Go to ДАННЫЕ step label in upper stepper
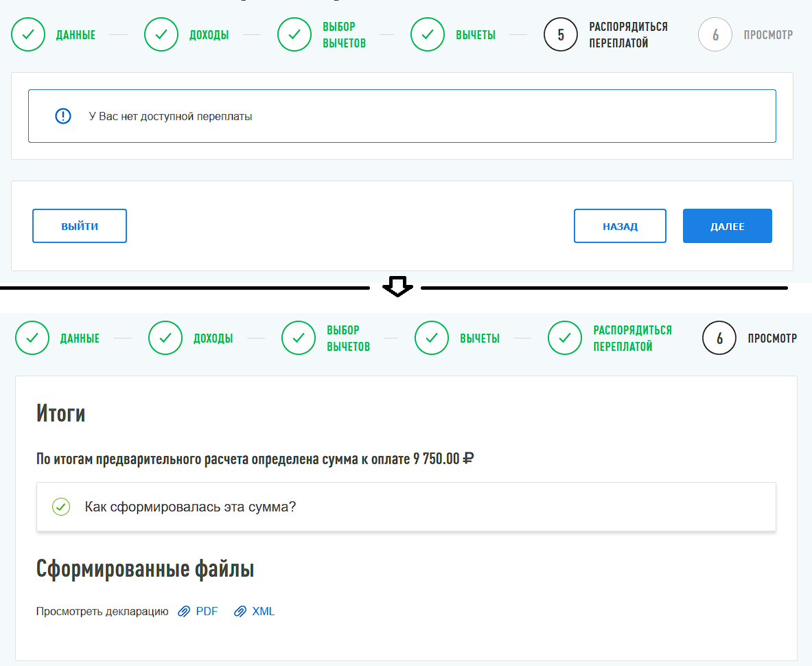The width and height of the screenshot is (812, 666). point(76,35)
